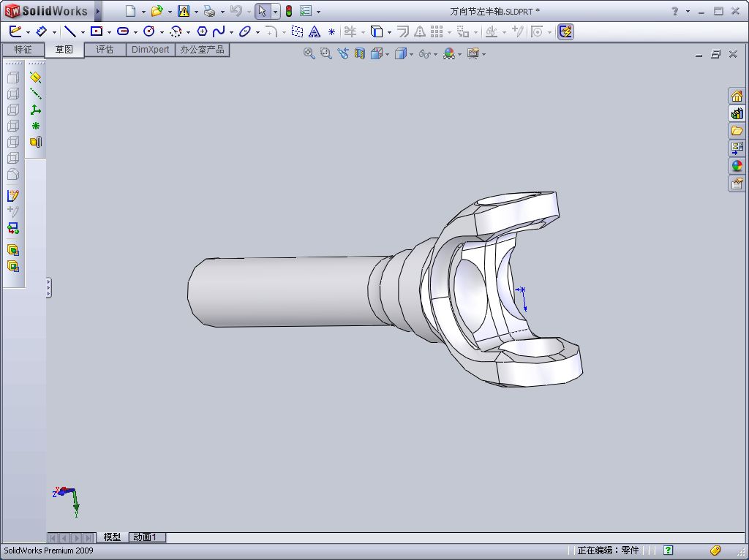The width and height of the screenshot is (749, 560).
Task: Toggle the Rapid Sketch button
Action: (x=565, y=31)
